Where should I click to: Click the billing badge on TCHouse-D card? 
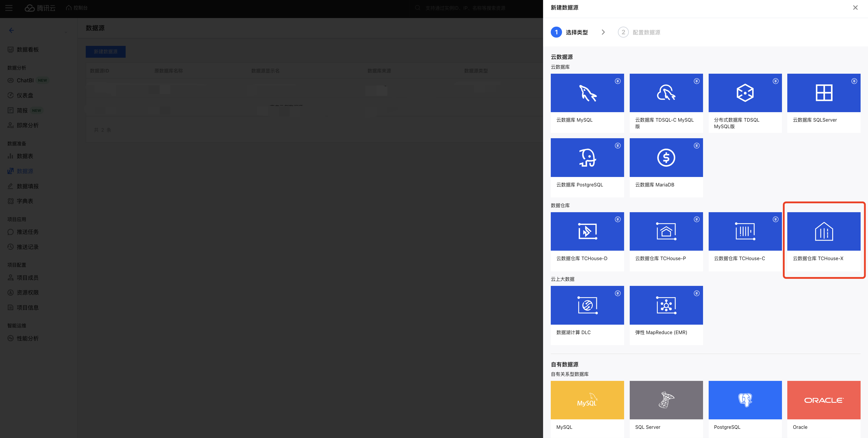point(618,220)
